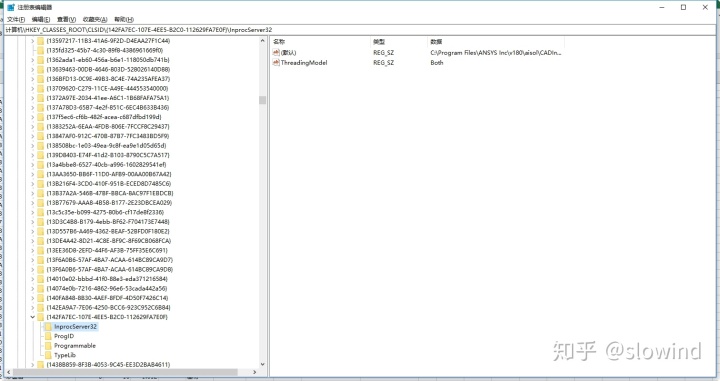This screenshot has width=720, height=381.
Task: Click the data value Both
Action: pos(437,63)
